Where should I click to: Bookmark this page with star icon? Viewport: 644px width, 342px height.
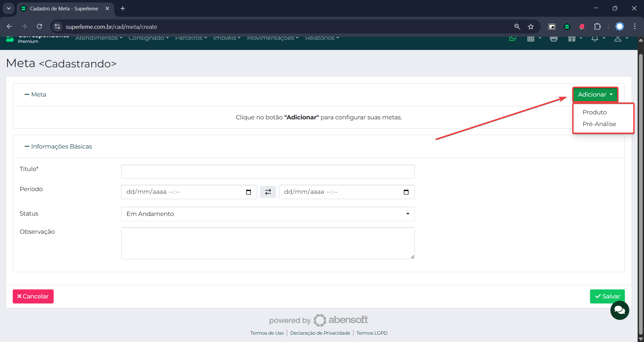coord(531,26)
